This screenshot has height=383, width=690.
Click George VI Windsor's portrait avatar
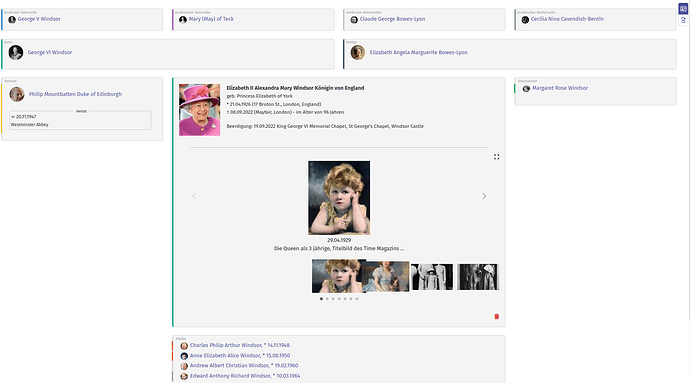[16, 52]
